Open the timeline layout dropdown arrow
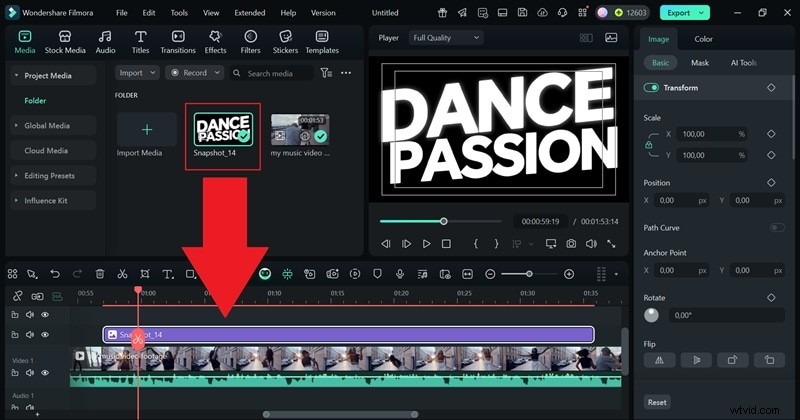Viewport: 800px width, 420px height. click(616, 275)
